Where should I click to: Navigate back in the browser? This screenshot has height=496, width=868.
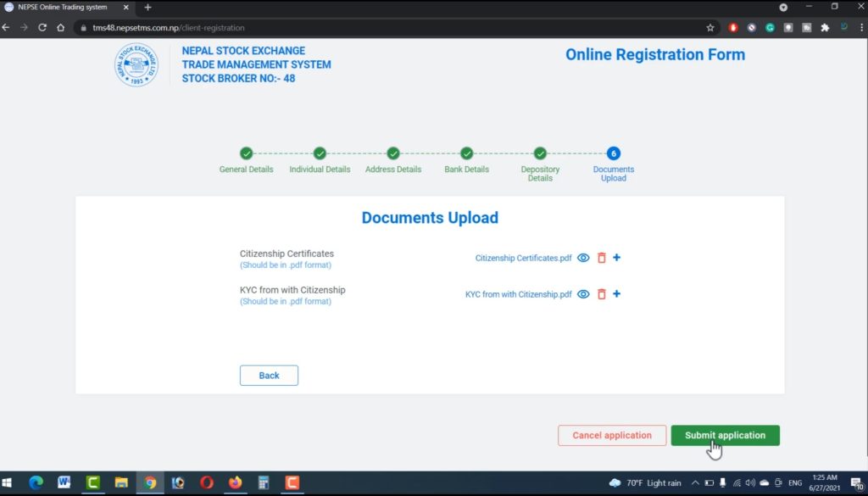point(6,28)
